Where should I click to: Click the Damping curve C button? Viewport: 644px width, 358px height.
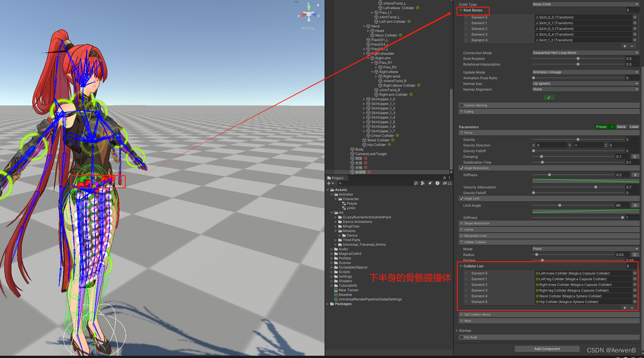point(635,157)
